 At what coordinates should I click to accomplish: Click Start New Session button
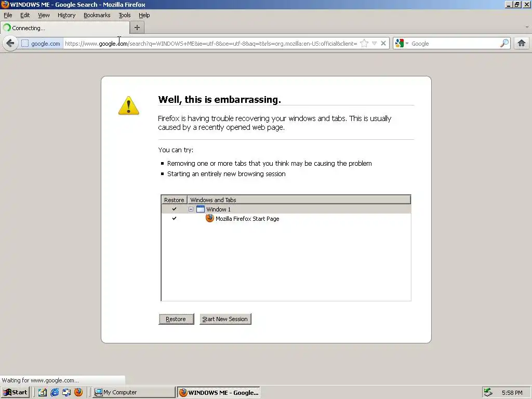[225, 319]
